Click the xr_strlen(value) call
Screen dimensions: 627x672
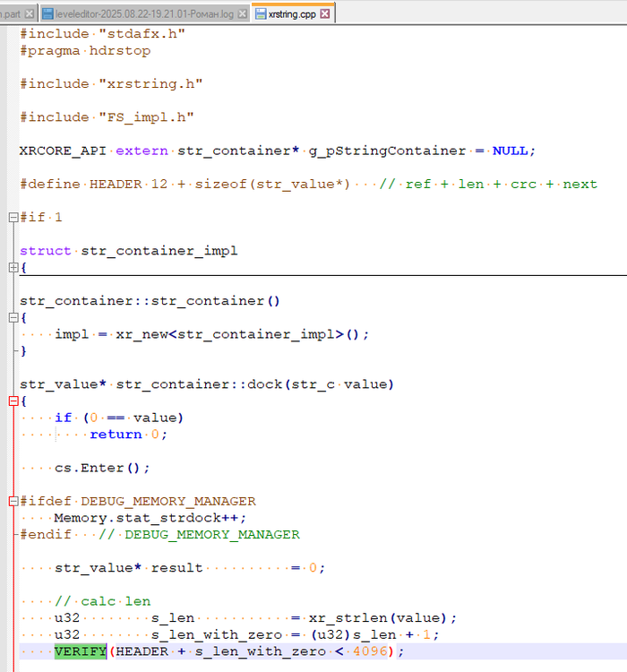[378, 618]
